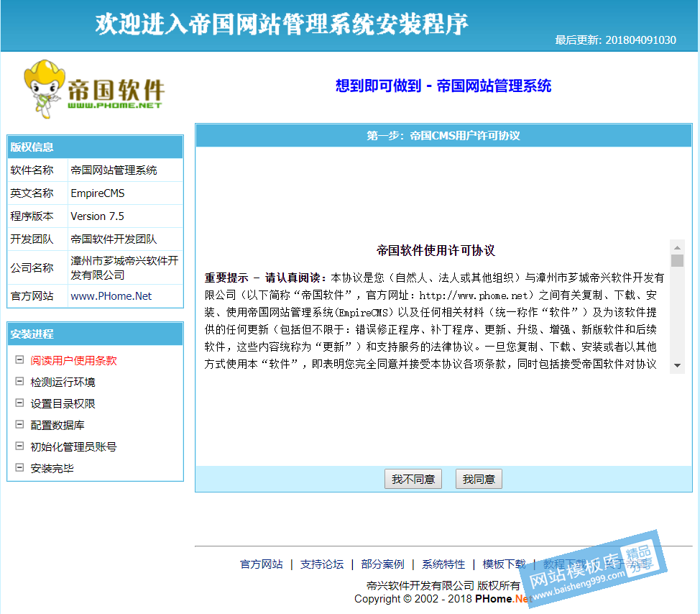The height and width of the screenshot is (614, 700).
Task: Click the box icon beside 安装完毕
Action: (19, 467)
